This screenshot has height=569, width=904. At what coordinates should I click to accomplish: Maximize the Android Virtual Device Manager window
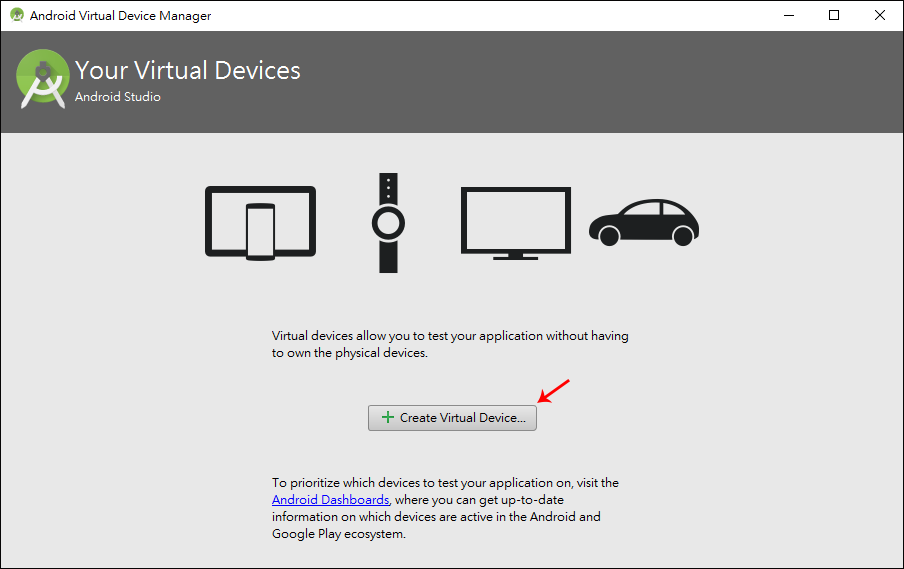[834, 16]
